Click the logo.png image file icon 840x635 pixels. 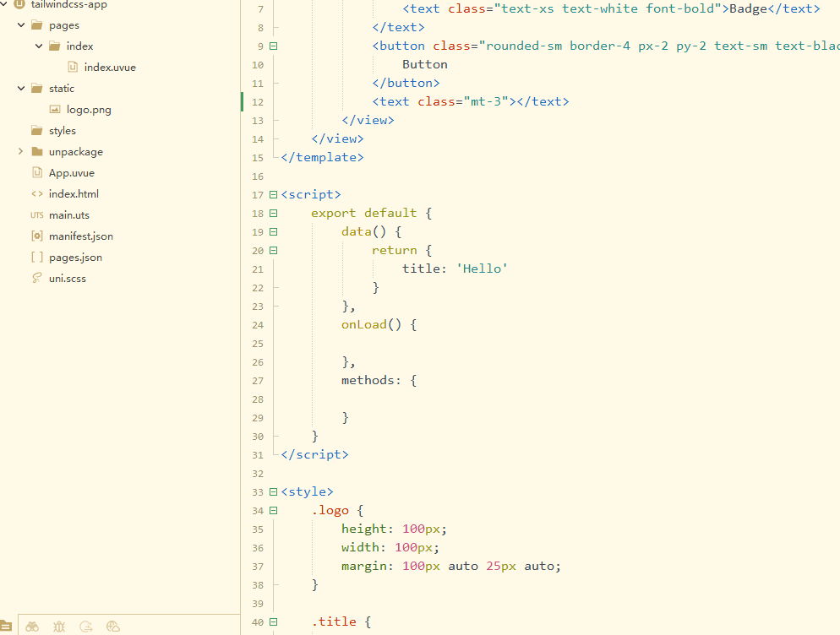click(55, 110)
